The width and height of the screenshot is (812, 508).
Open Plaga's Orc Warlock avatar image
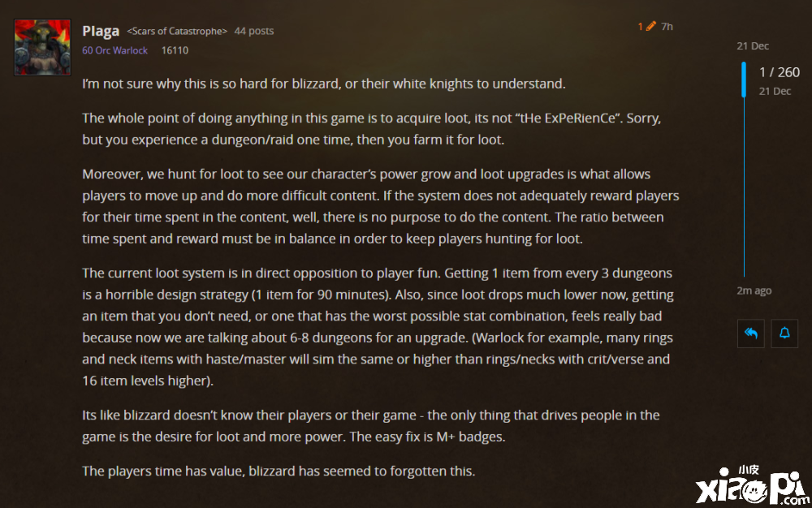click(42, 47)
